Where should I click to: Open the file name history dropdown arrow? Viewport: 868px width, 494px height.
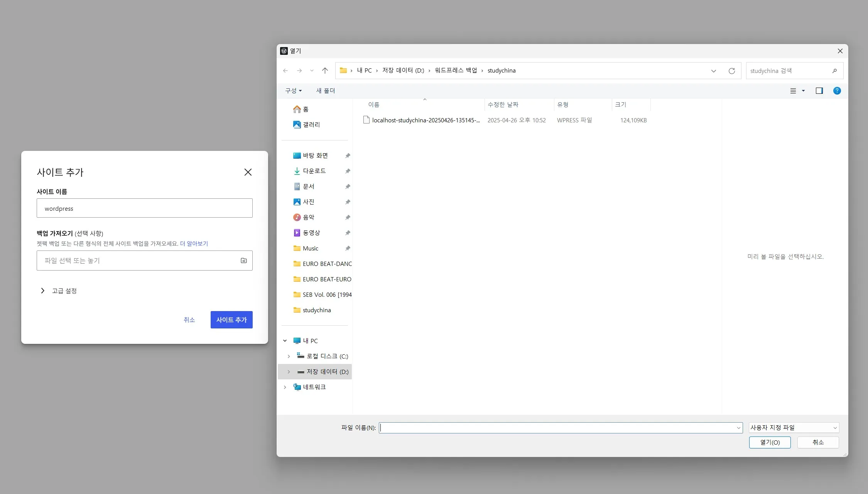coord(739,428)
